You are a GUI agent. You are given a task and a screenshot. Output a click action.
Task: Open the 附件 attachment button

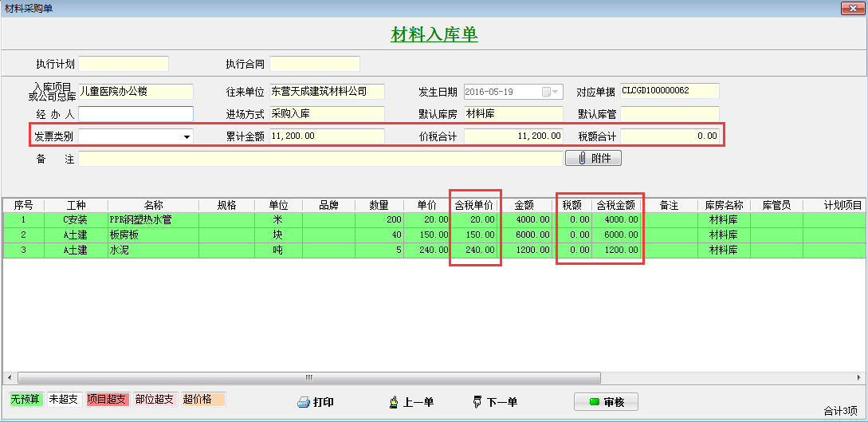pos(593,158)
